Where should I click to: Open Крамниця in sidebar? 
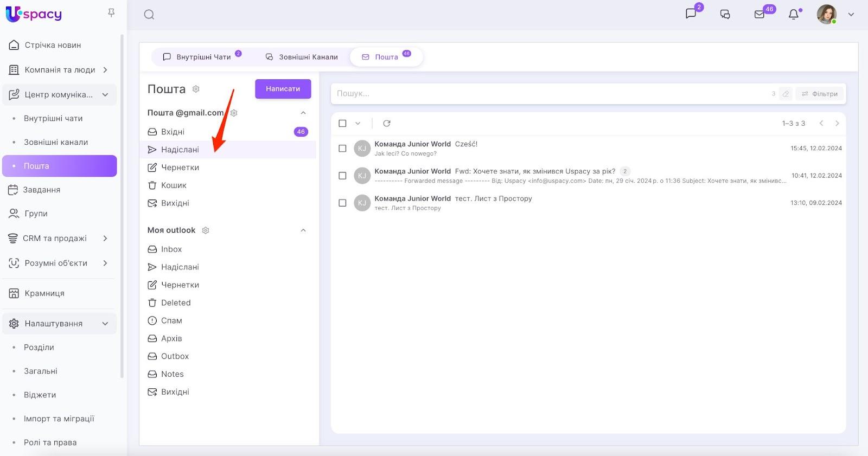pyautogui.click(x=60, y=293)
